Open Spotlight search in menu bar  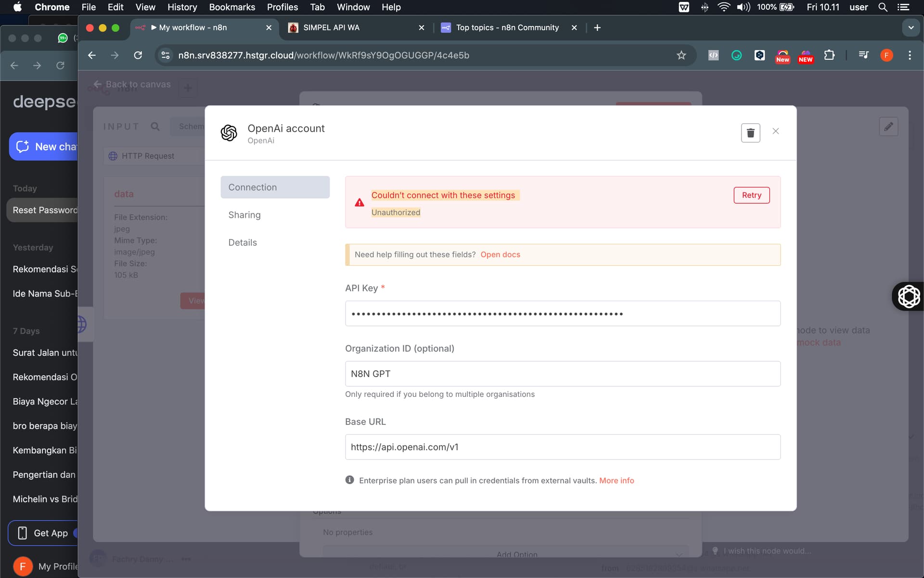click(883, 7)
